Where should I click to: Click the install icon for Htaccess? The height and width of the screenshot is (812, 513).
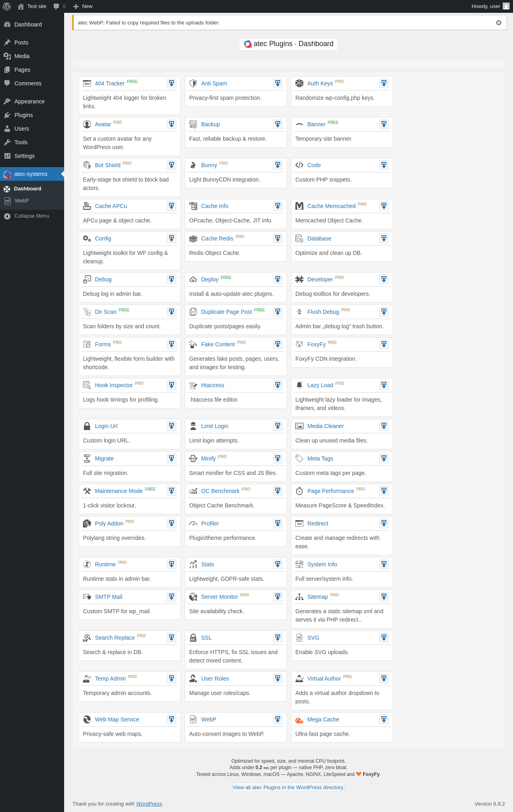coord(278,385)
